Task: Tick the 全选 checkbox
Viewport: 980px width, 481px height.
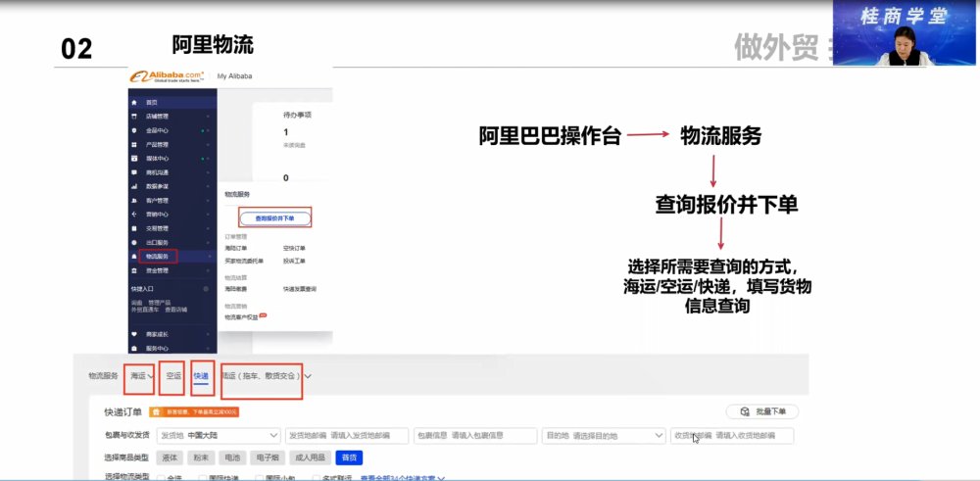Action: (x=161, y=478)
